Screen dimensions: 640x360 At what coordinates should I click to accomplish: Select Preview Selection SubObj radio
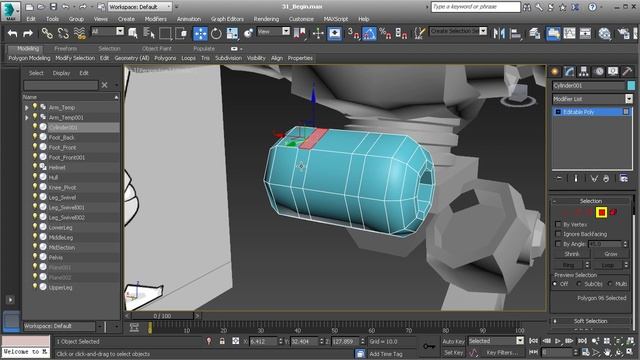[579, 284]
